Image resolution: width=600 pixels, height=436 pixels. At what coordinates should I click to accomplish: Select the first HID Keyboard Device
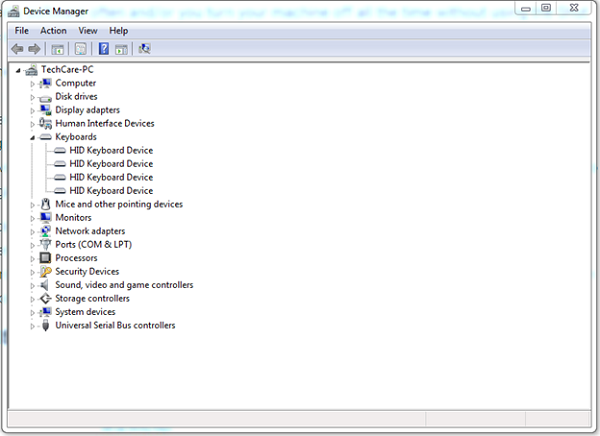tap(111, 151)
